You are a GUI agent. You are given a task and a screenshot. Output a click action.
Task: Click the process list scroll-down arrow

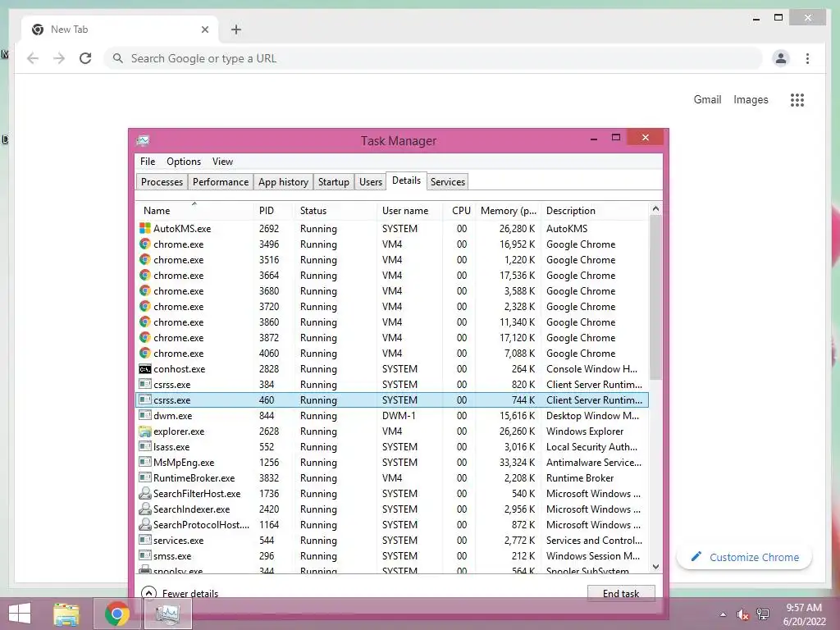tap(655, 566)
